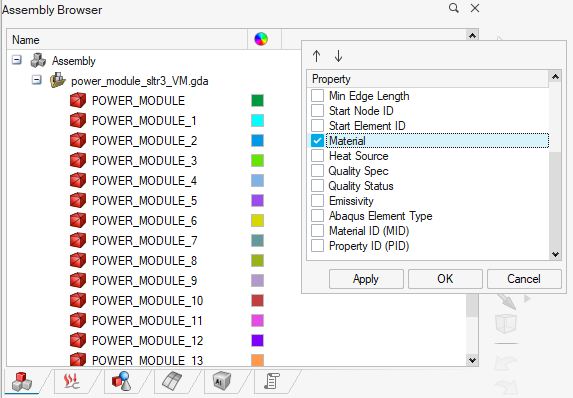Click the red cube icon of POWER_MODULE_10
Image resolution: width=573 pixels, height=398 pixels.
click(x=78, y=300)
